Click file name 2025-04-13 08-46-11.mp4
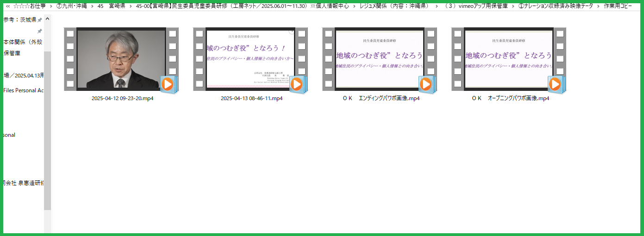 pyautogui.click(x=251, y=99)
